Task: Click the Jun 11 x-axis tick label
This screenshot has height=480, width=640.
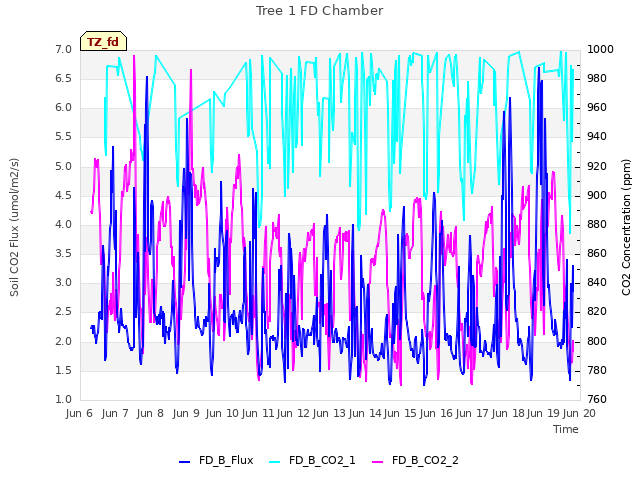Action: pos(258,413)
